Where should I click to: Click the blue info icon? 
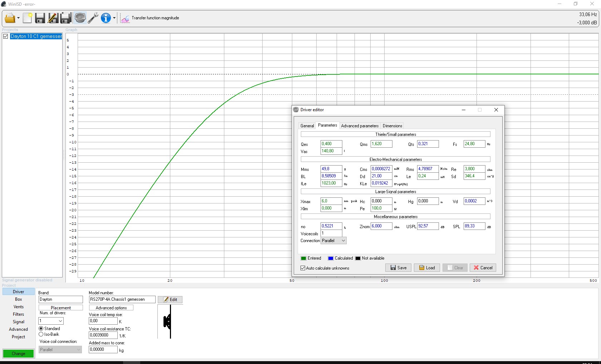coord(106,18)
